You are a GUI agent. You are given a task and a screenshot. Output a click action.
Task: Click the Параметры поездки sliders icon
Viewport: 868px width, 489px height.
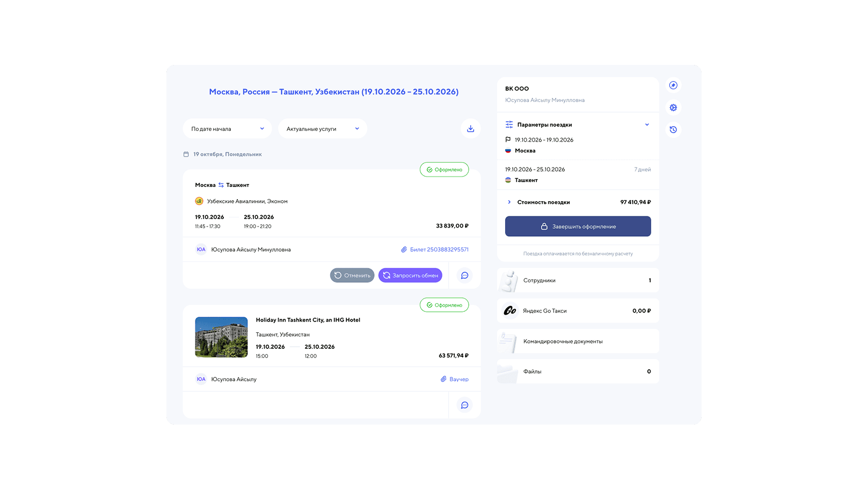click(x=509, y=125)
